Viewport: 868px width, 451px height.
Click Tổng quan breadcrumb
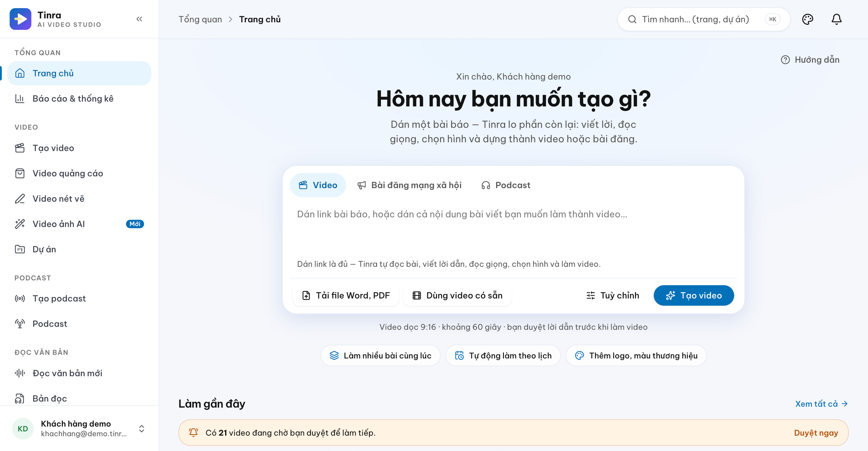click(x=200, y=19)
